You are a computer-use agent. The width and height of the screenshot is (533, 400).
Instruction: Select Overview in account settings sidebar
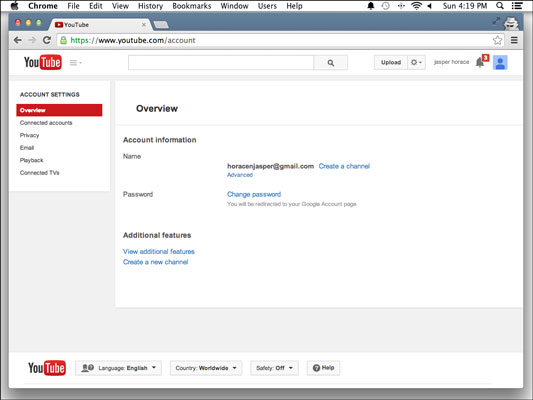point(59,110)
